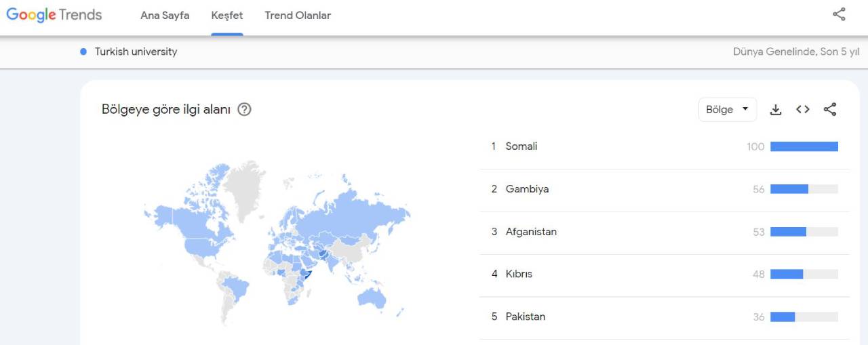Switch to the Keşfet tab
Screen dimensions: 868x345
coord(227,15)
